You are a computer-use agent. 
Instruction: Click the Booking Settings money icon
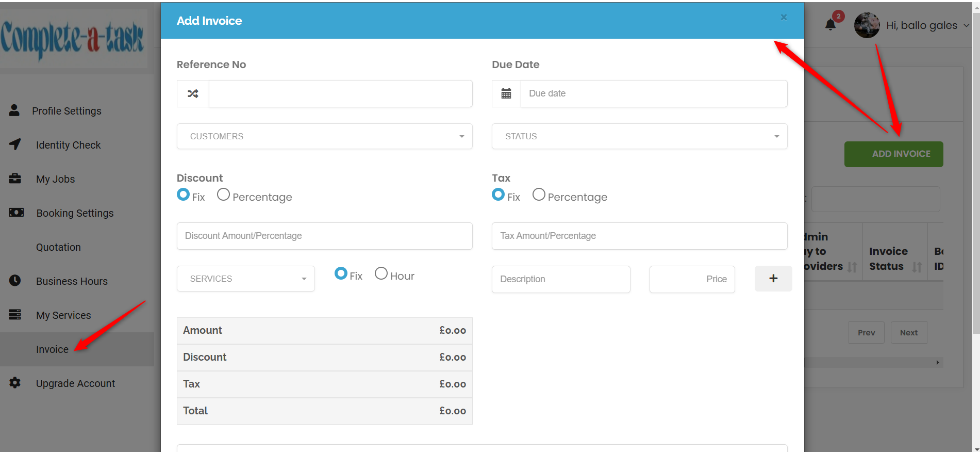pyautogui.click(x=16, y=213)
